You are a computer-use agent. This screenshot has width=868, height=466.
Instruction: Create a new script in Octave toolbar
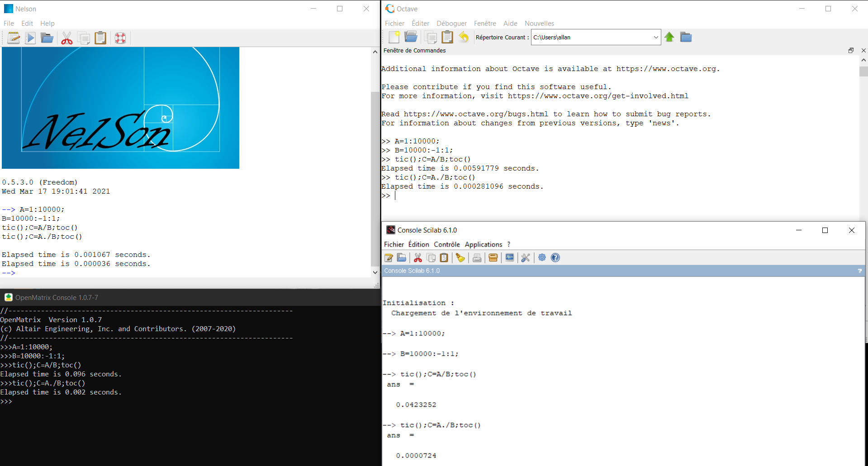(x=394, y=37)
